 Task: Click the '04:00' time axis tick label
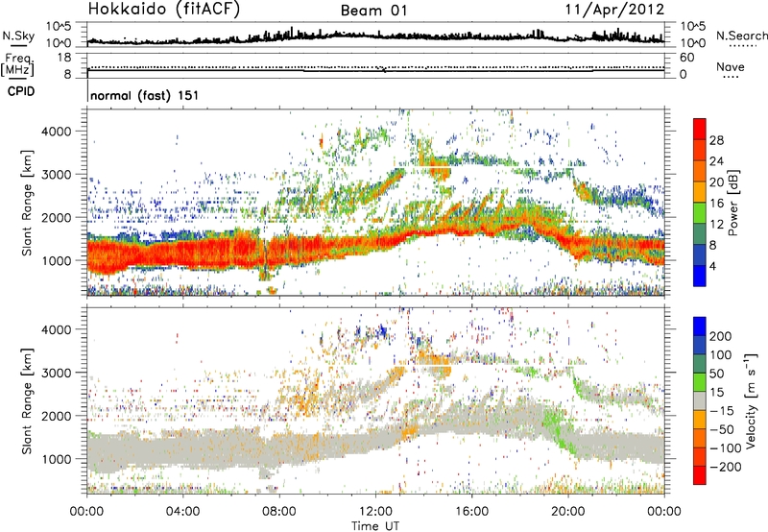click(183, 511)
